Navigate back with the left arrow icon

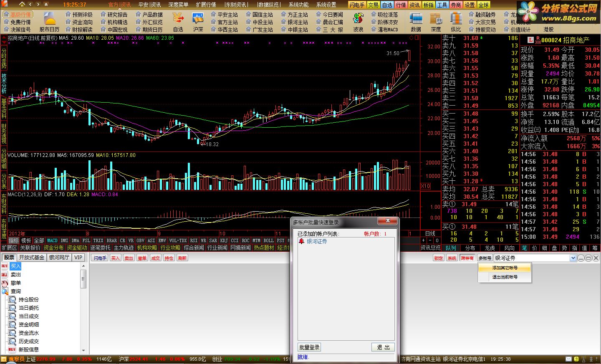tap(31, 5)
